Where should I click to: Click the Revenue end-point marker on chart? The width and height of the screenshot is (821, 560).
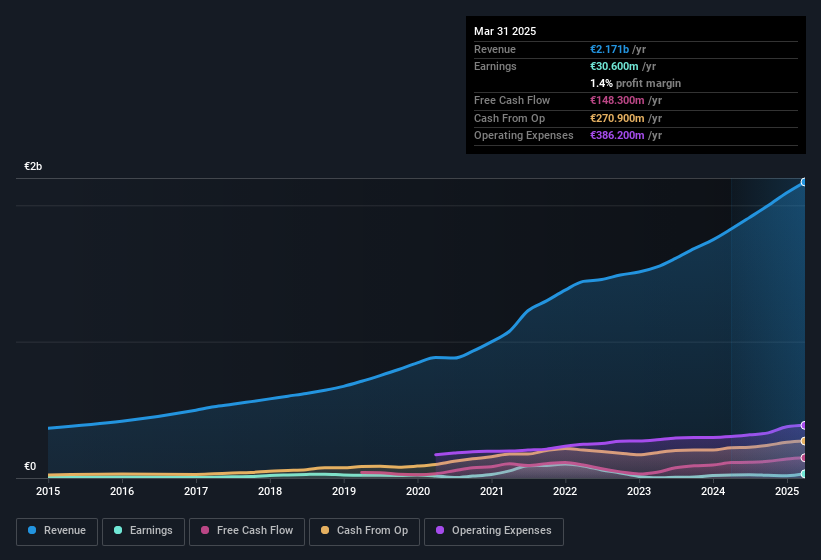[x=804, y=182]
